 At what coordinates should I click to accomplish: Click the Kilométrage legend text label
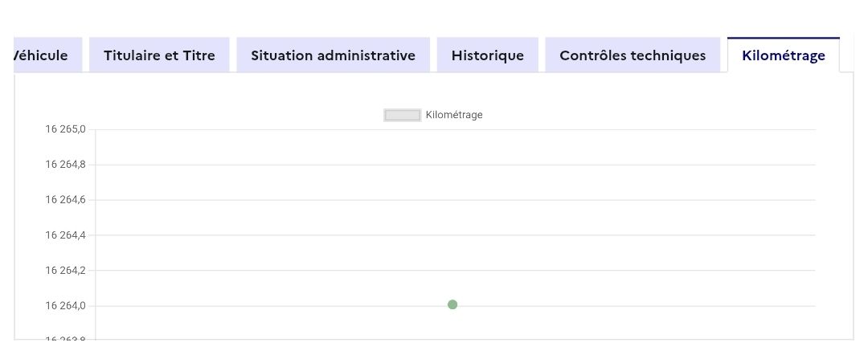tap(454, 115)
